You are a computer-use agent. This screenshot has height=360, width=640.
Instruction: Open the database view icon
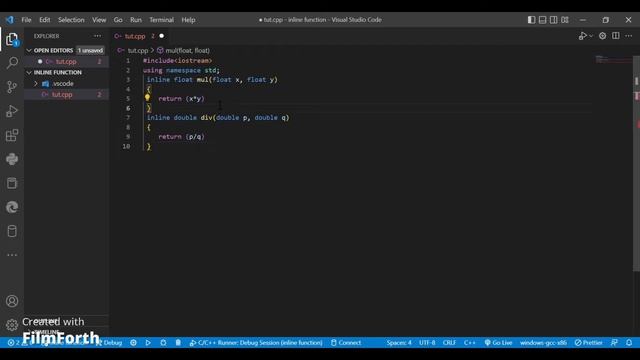12,231
